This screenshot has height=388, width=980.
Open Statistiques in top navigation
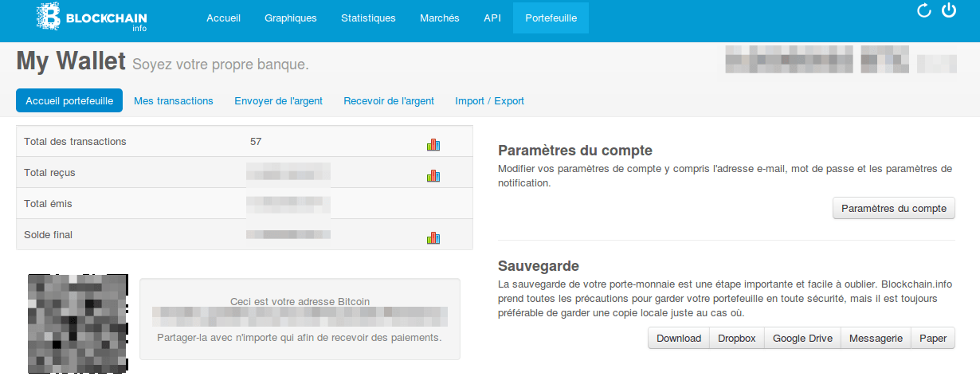[368, 18]
